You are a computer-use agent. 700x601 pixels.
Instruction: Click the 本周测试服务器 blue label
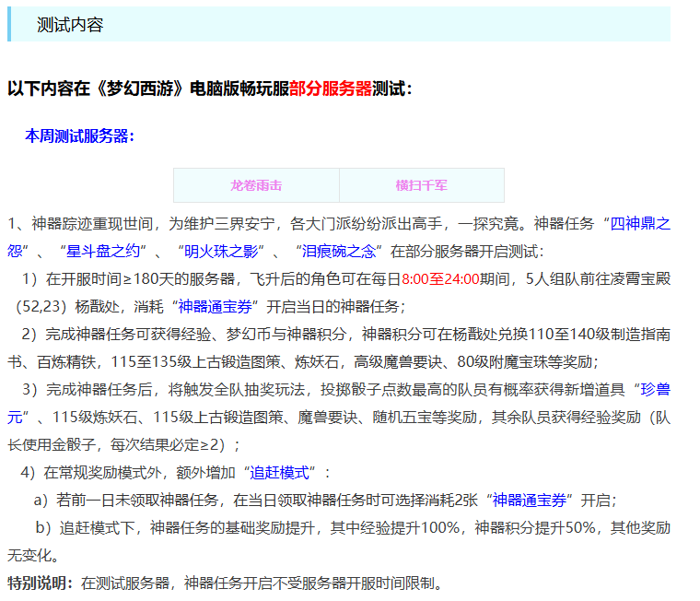(79, 136)
